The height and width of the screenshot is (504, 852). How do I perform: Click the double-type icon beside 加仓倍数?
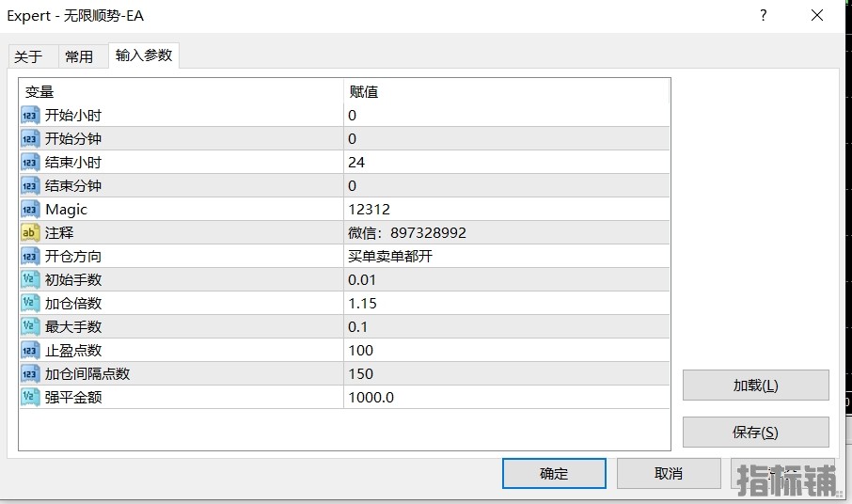(x=30, y=303)
